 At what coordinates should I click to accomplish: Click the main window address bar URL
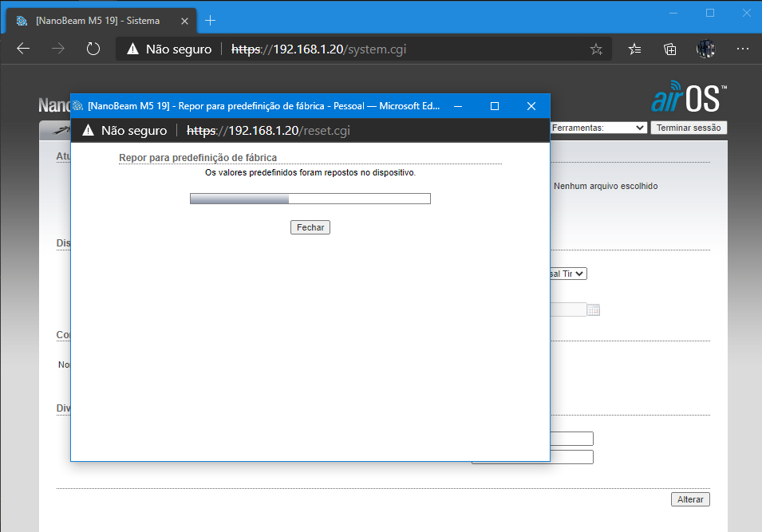point(319,49)
